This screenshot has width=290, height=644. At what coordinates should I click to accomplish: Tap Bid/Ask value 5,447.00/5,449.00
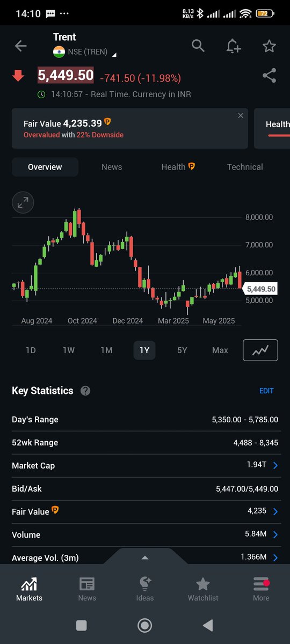pyautogui.click(x=247, y=489)
